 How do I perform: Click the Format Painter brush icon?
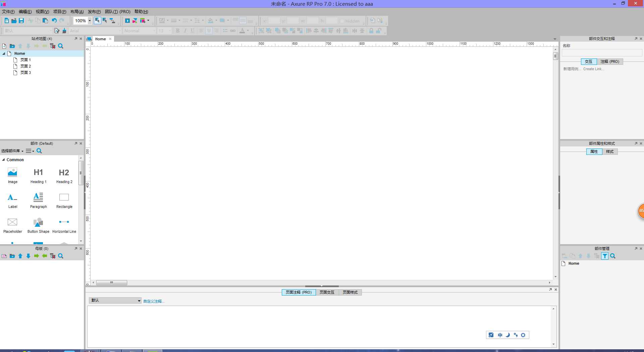click(x=64, y=31)
